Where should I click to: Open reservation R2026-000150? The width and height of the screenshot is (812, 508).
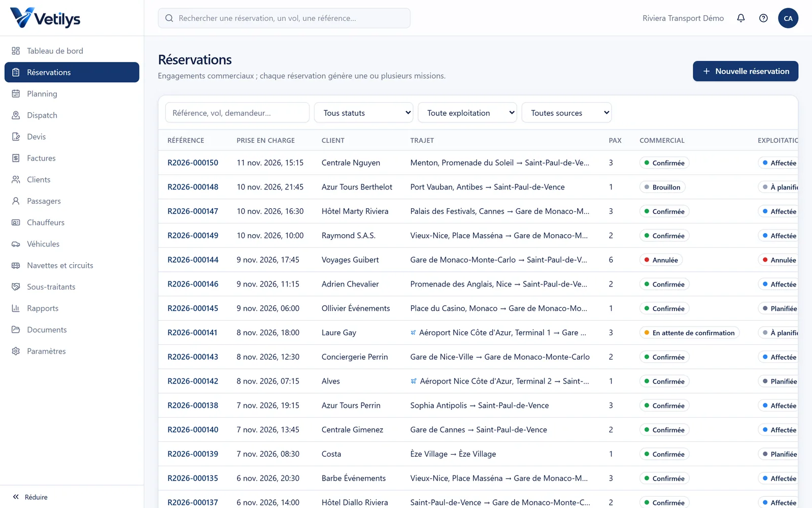pos(193,163)
